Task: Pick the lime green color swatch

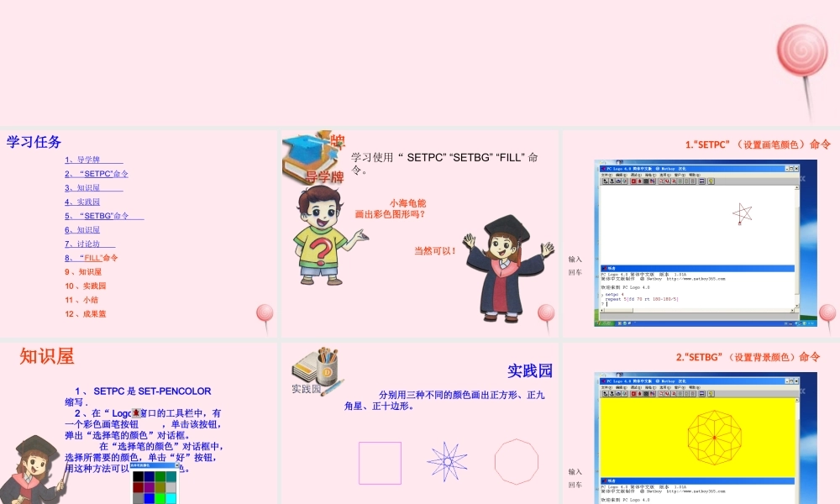Action: [x=160, y=499]
